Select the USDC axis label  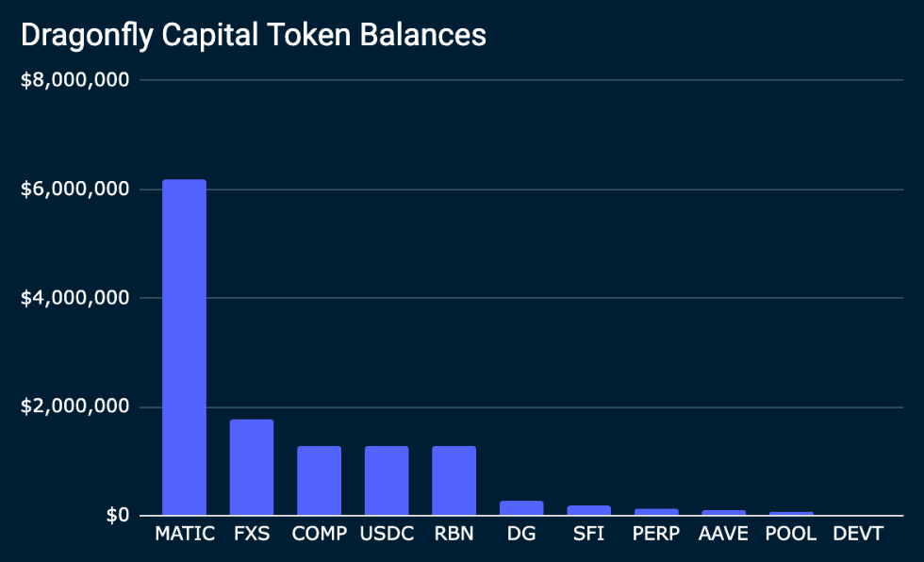[387, 535]
